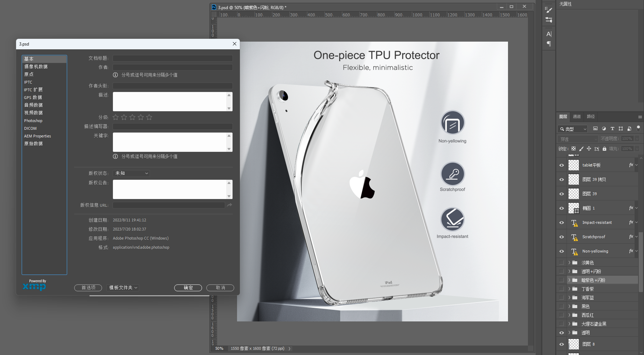Open the opacity 不透明度 dropdown arrow
Viewport: 644px width, 355px height.
pos(637,139)
